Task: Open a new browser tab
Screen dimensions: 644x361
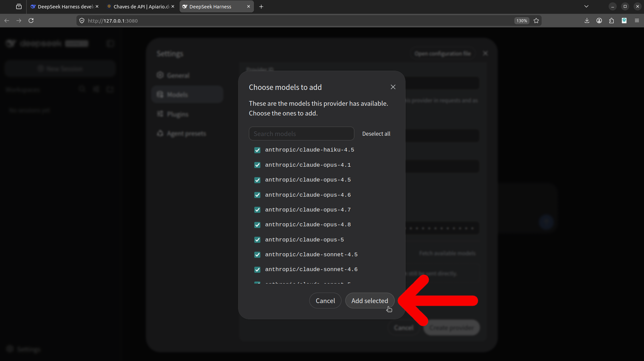Action: (x=261, y=6)
